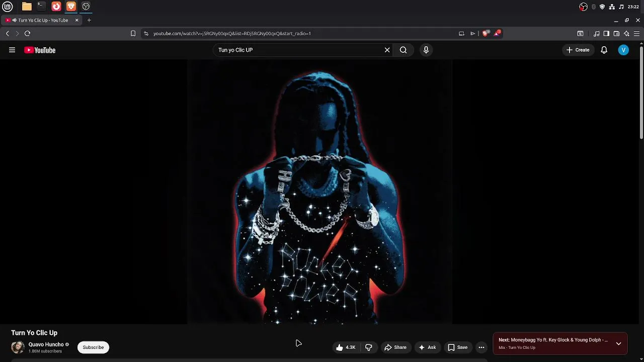Viewport: 644px width, 362px height.
Task: Select the Turn Yo Clic Up - YouTube tab
Action: [x=43, y=20]
